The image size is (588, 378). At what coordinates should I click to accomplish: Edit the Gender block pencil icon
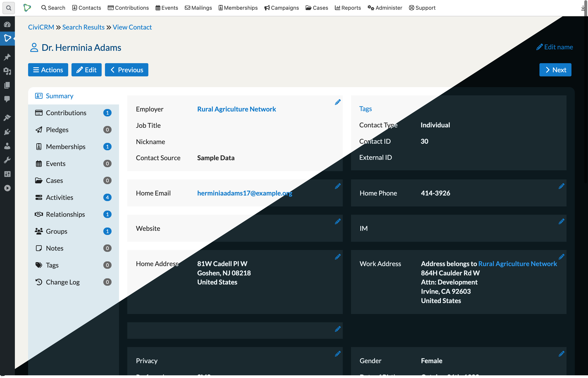pyautogui.click(x=562, y=354)
